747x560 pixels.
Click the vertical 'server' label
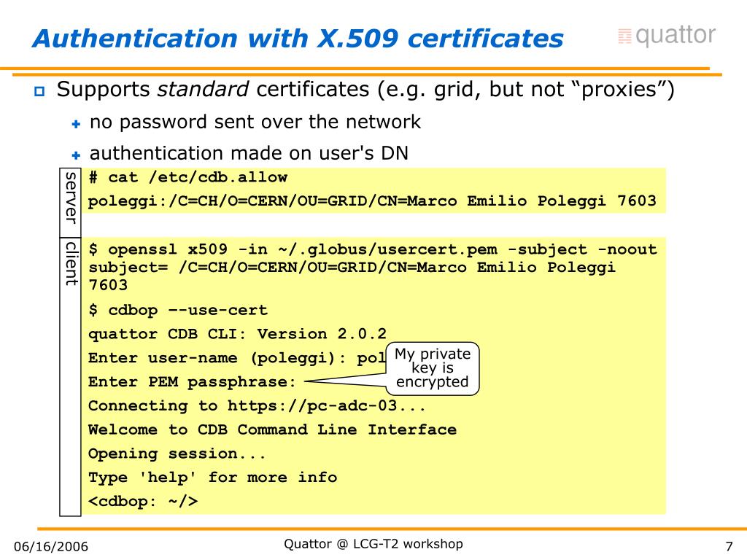[x=71, y=198]
